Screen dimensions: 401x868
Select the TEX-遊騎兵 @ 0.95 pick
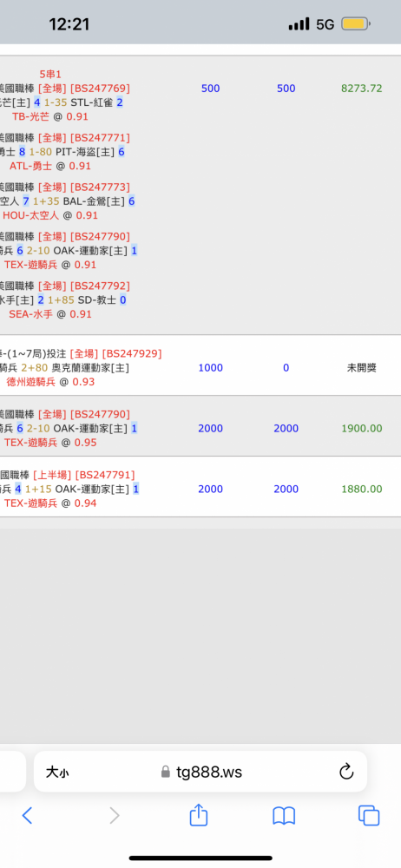coord(50,443)
